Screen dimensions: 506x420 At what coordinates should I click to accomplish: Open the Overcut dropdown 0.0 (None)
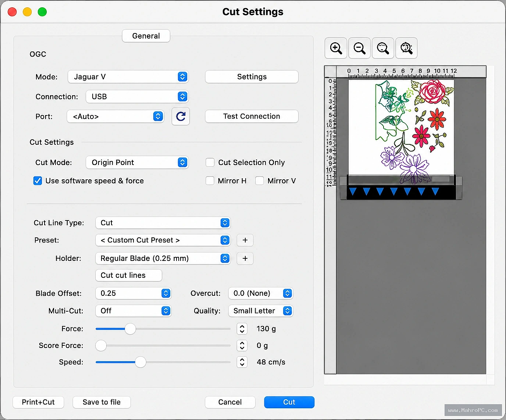pos(261,293)
